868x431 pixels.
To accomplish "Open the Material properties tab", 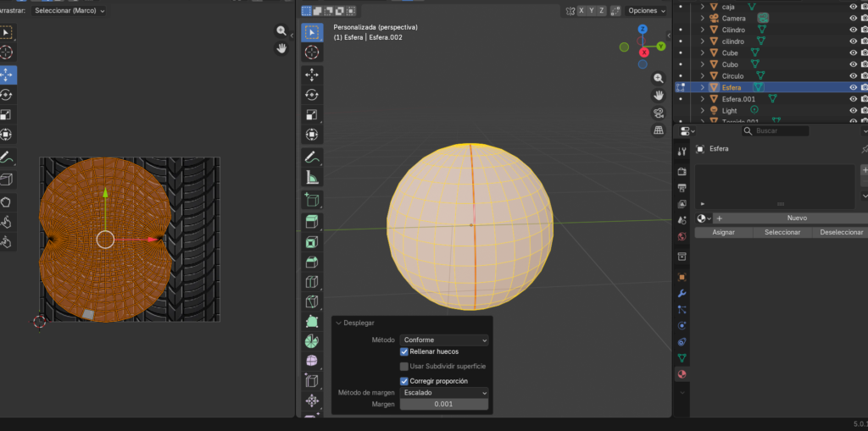I will coord(682,374).
